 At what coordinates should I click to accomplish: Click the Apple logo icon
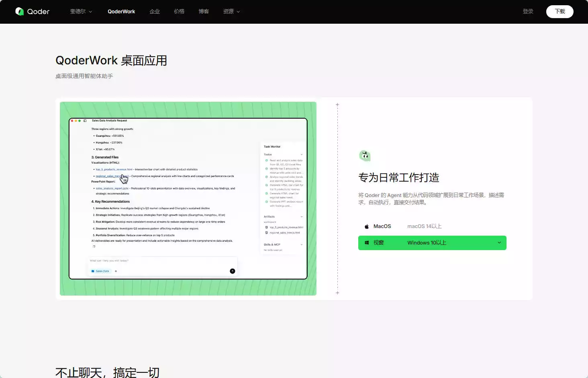pos(367,226)
